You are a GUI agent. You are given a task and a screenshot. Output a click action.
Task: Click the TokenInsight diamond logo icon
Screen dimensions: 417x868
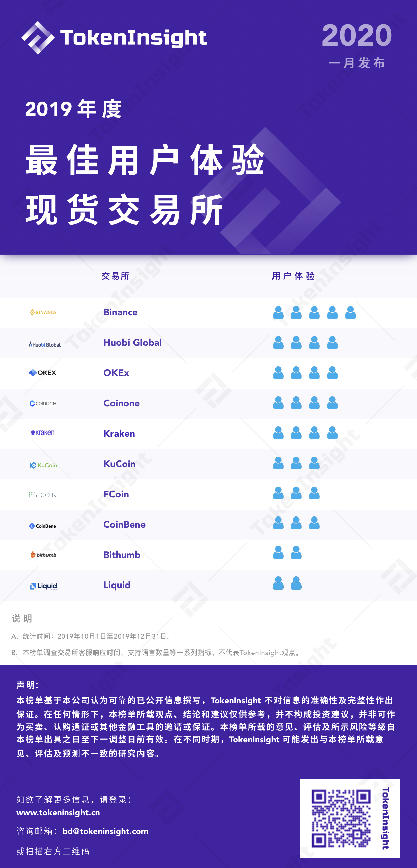click(38, 37)
